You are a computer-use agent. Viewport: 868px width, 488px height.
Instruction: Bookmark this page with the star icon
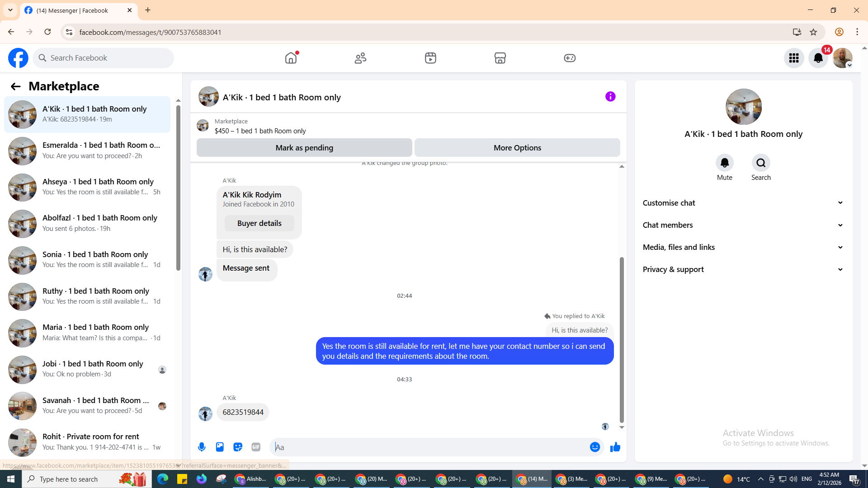click(814, 32)
